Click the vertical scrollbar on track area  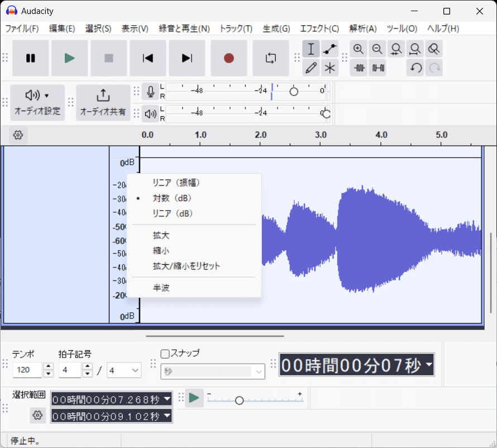491,273
